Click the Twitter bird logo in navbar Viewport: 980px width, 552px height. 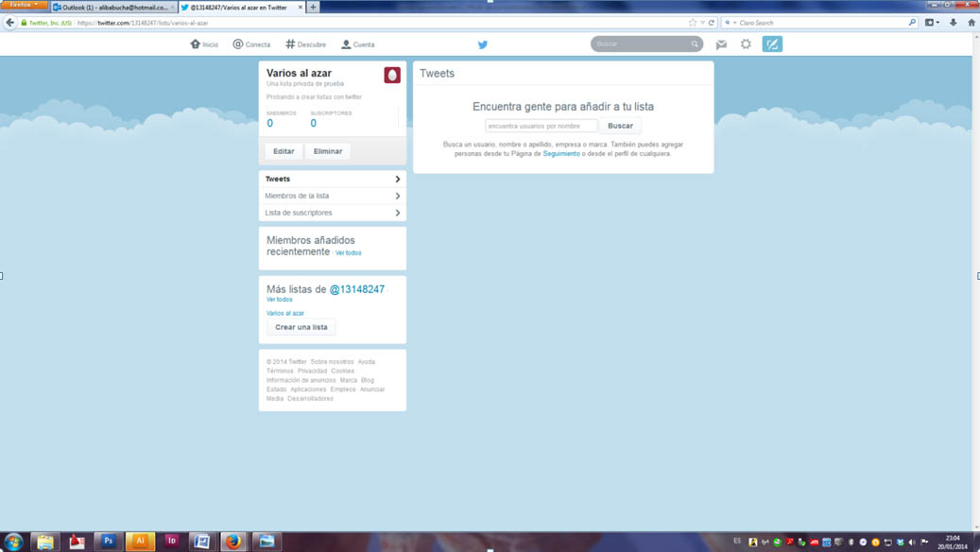[x=482, y=44]
